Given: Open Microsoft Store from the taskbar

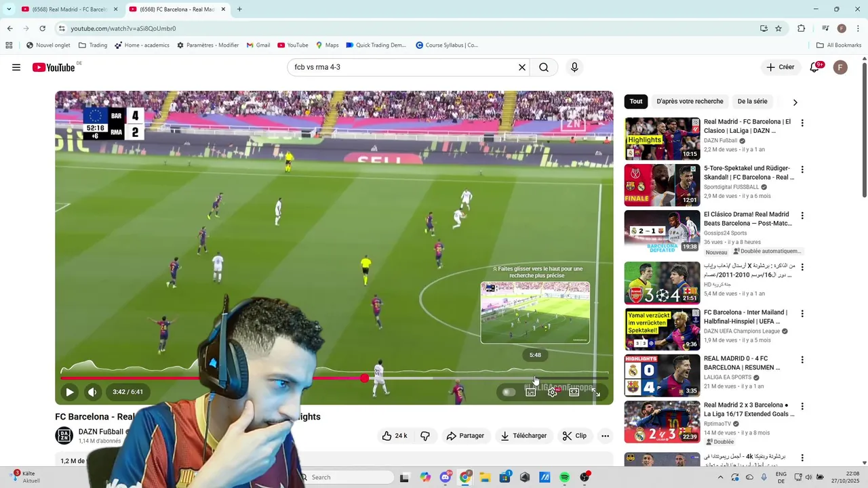Looking at the screenshot, I should point(505,478).
